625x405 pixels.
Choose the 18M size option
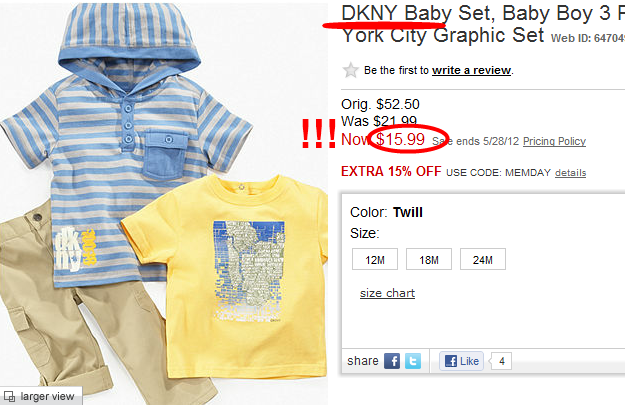tap(429, 260)
